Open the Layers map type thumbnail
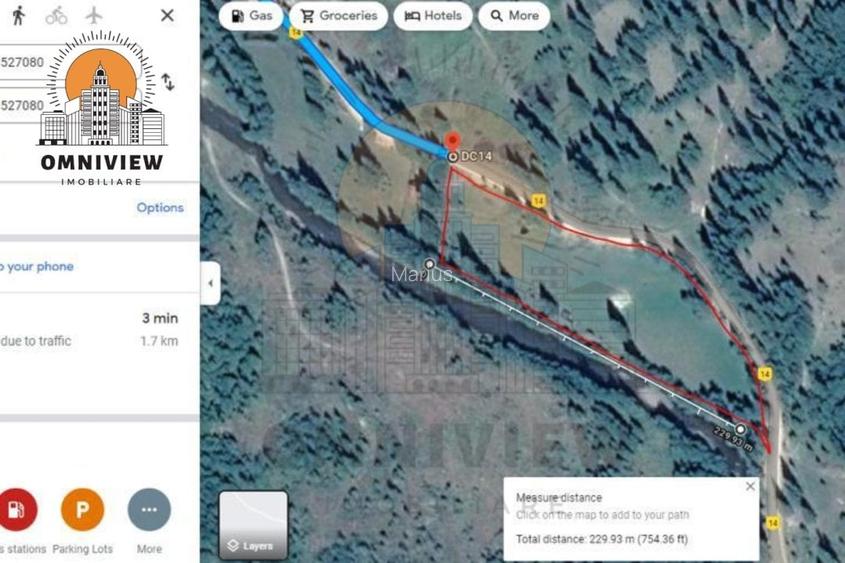 (253, 525)
